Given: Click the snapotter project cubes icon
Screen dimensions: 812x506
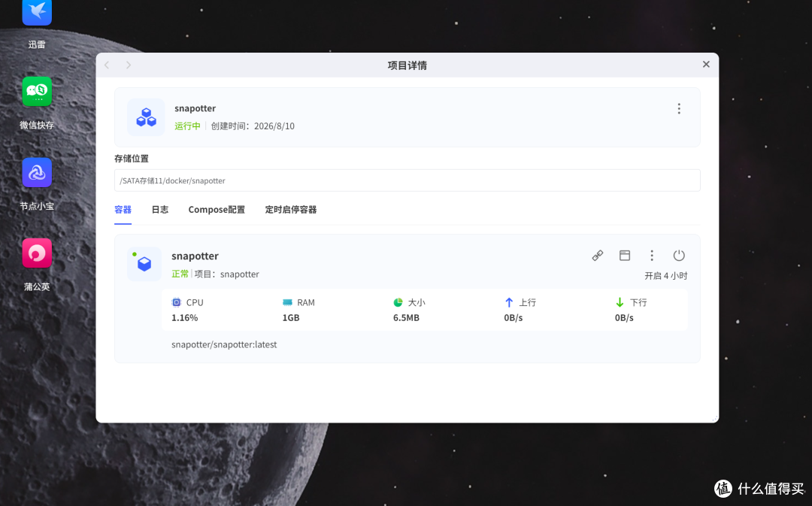Looking at the screenshot, I should tap(146, 117).
